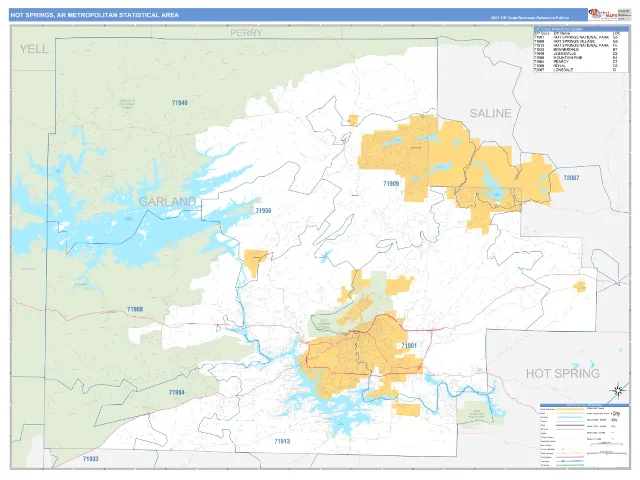Click the GARLAND county label
The width and height of the screenshot is (640, 480).
pos(167,201)
